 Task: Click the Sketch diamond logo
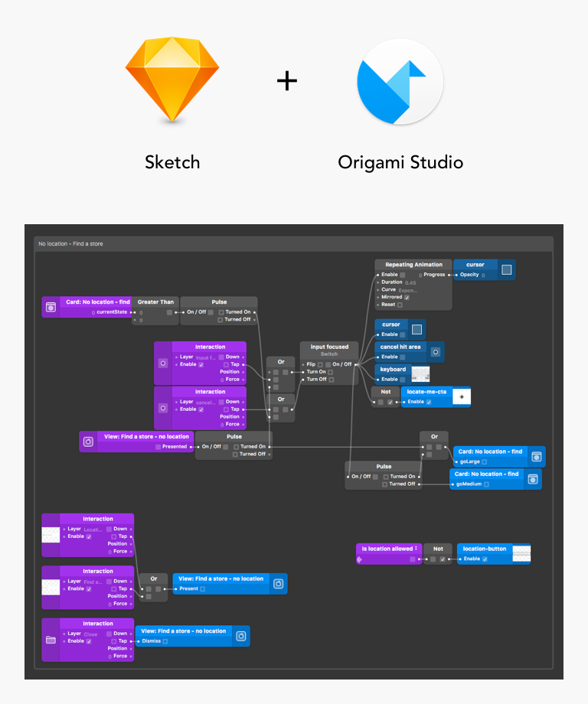(x=172, y=80)
